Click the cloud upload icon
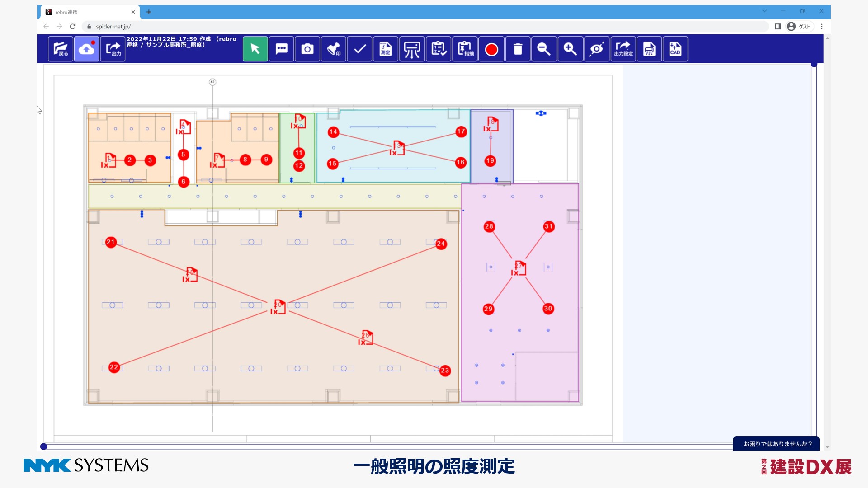The image size is (868, 488). [86, 49]
